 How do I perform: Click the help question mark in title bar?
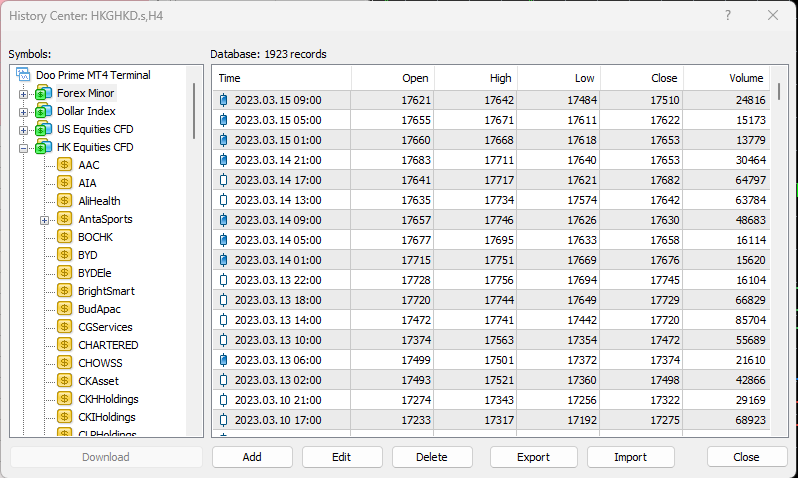coord(727,15)
